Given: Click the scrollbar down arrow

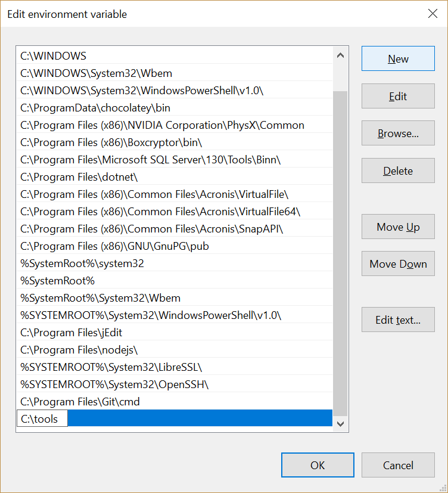Looking at the screenshot, I should 340,423.
